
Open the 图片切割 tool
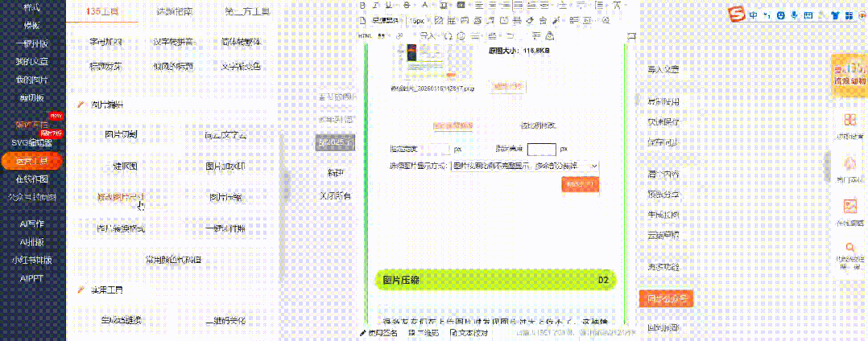coord(122,134)
